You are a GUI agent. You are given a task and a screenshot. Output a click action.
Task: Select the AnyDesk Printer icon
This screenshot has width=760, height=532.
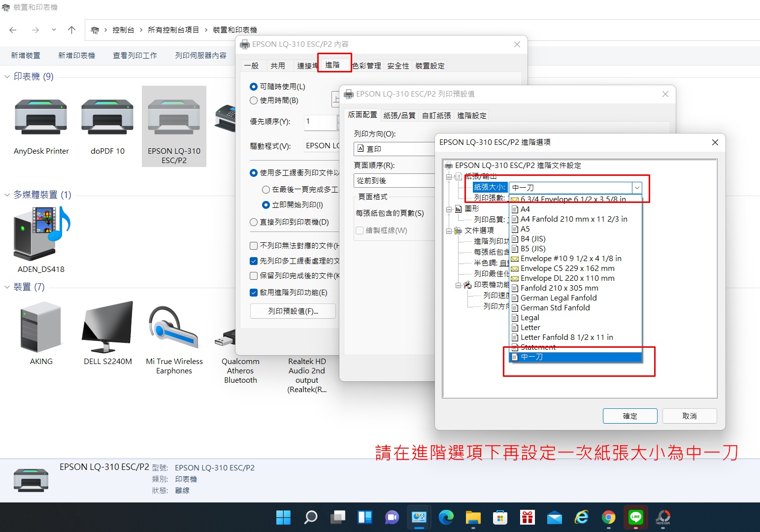pyautogui.click(x=41, y=117)
